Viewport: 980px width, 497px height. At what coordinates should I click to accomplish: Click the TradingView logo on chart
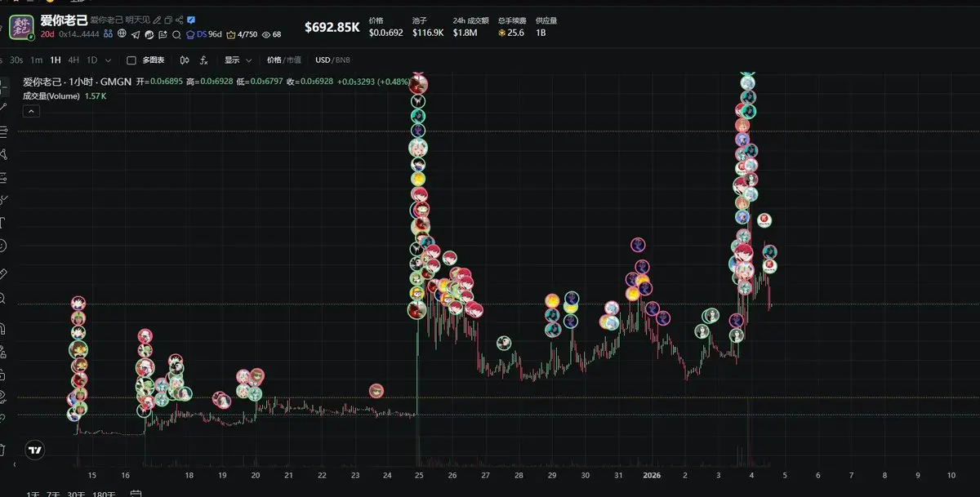tap(34, 450)
